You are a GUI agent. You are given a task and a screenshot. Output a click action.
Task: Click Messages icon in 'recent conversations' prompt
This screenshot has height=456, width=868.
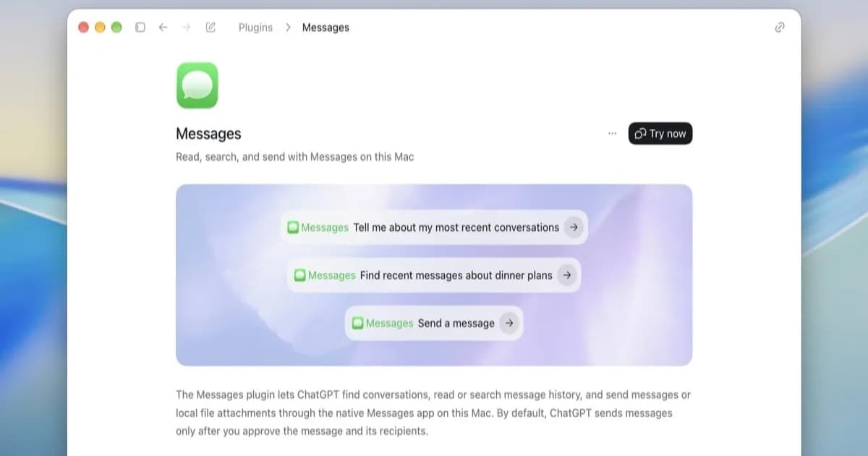tap(293, 227)
